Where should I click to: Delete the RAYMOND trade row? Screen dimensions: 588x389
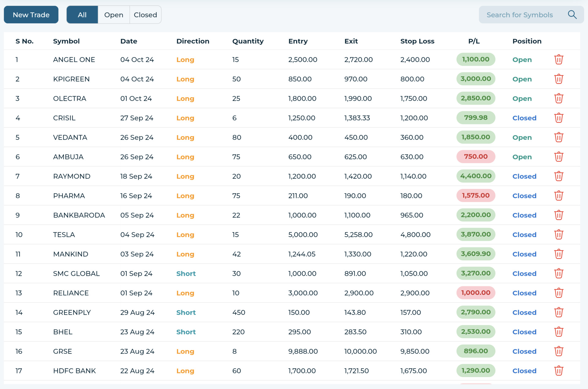click(x=559, y=176)
